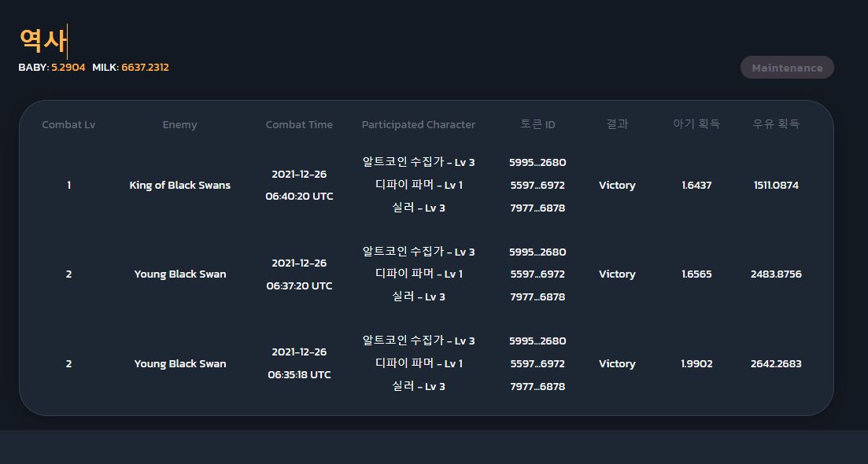
Task: Click the Enemy column header
Action: tap(180, 125)
